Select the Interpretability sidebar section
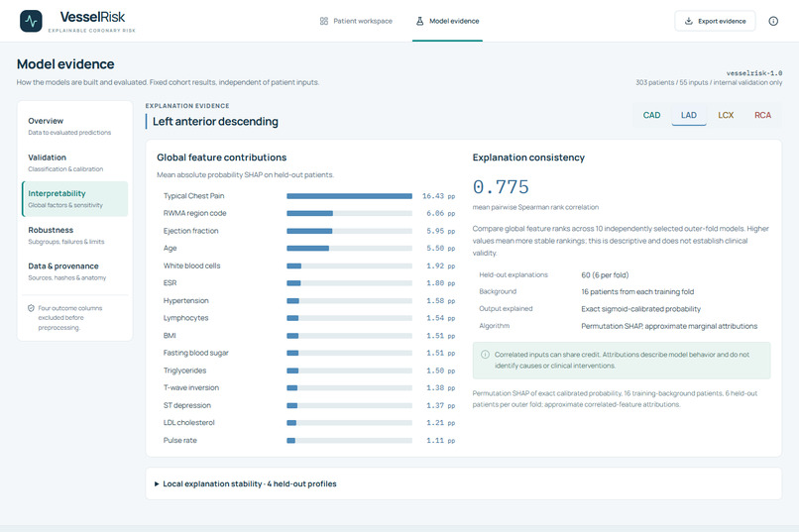Screen dimensions: 799x532 coord(74,198)
